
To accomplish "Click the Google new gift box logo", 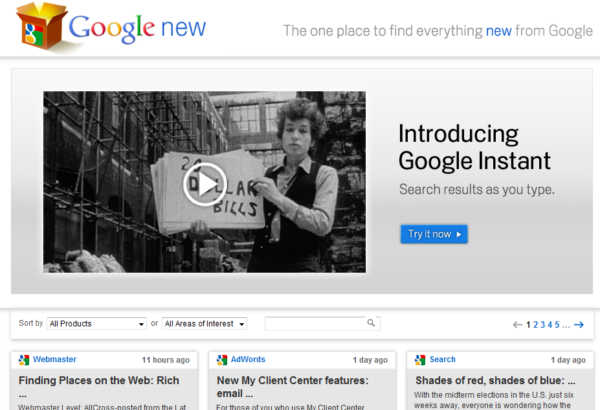I will click(x=41, y=27).
